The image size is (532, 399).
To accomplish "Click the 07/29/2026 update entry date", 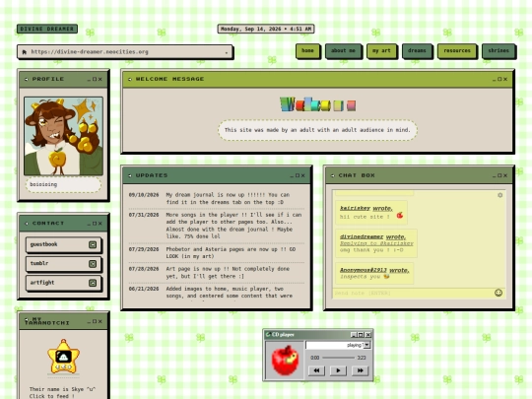I will [x=144, y=249].
